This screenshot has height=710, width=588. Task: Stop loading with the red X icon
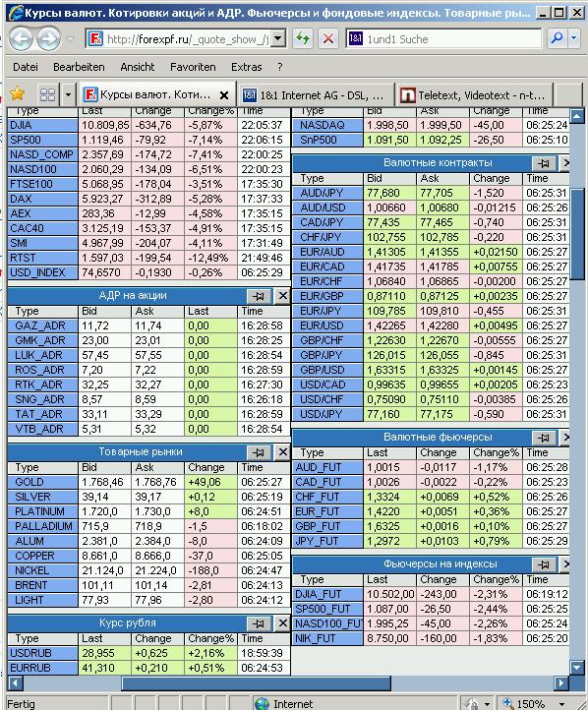[x=328, y=39]
